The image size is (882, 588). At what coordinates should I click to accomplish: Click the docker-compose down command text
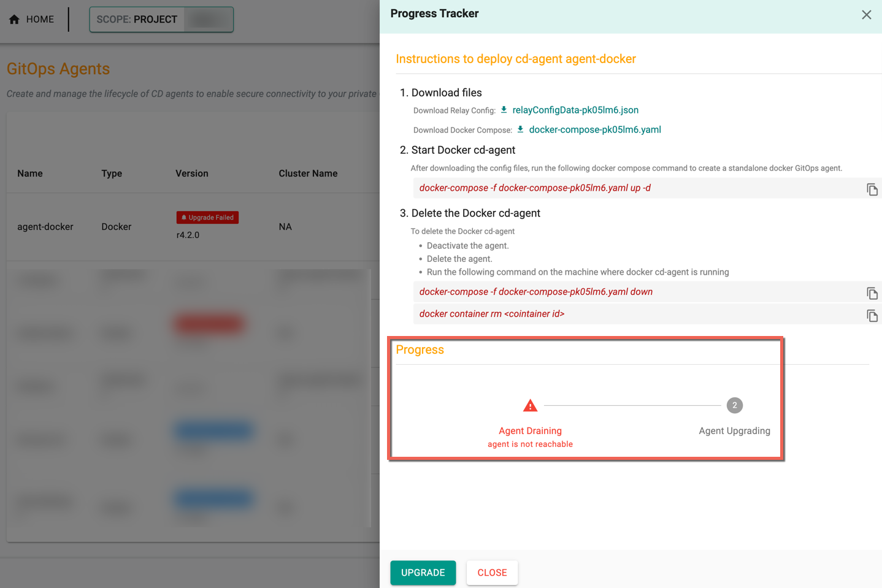point(535,292)
